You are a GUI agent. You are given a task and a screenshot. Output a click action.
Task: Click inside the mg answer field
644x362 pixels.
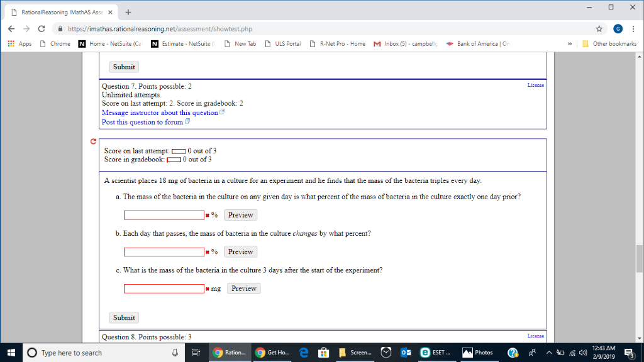coord(164,288)
